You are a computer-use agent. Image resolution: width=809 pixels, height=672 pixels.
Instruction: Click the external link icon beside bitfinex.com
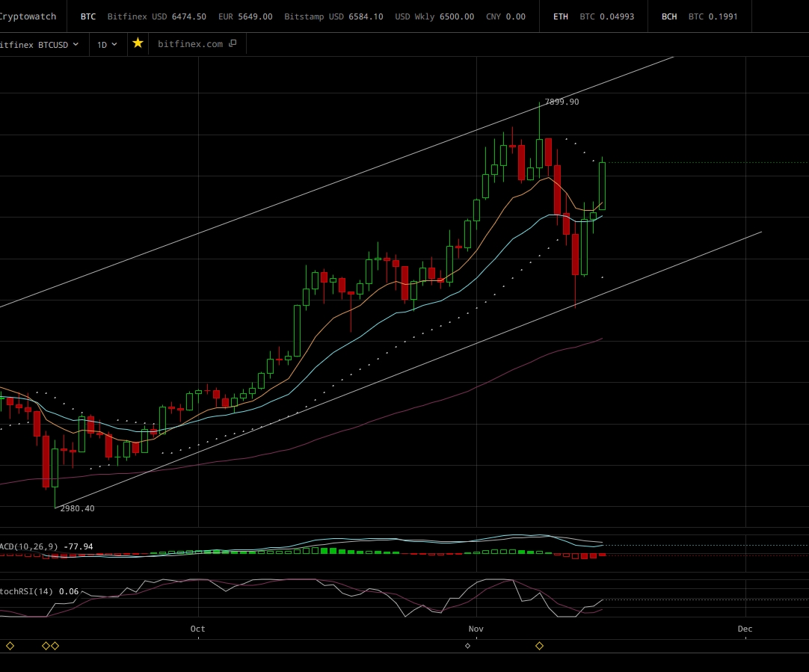pos(233,44)
